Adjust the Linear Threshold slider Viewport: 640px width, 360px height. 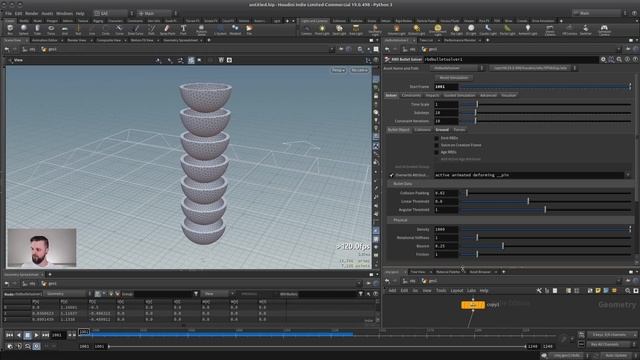click(x=547, y=201)
